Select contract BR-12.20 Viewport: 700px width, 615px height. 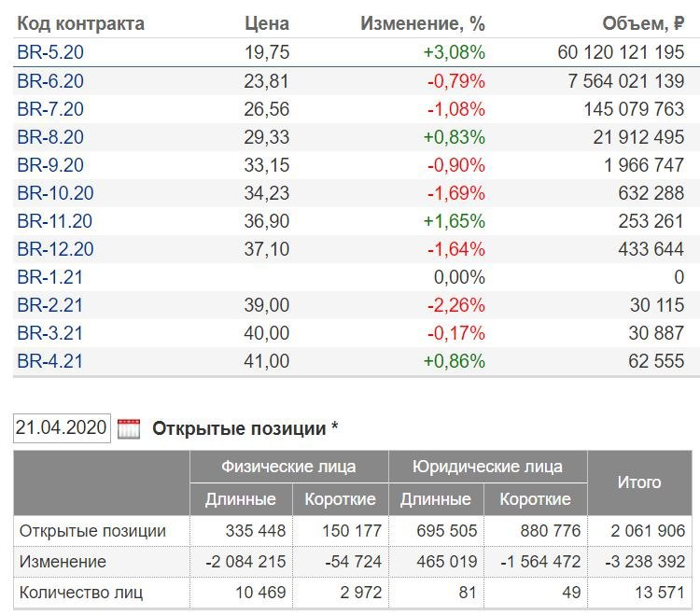[x=55, y=249]
